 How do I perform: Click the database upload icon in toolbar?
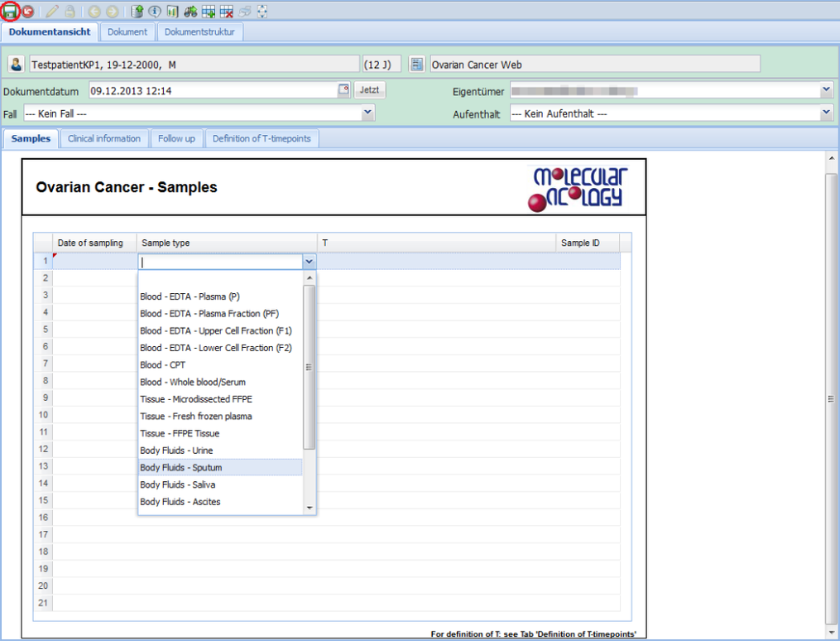pyautogui.click(x=137, y=12)
